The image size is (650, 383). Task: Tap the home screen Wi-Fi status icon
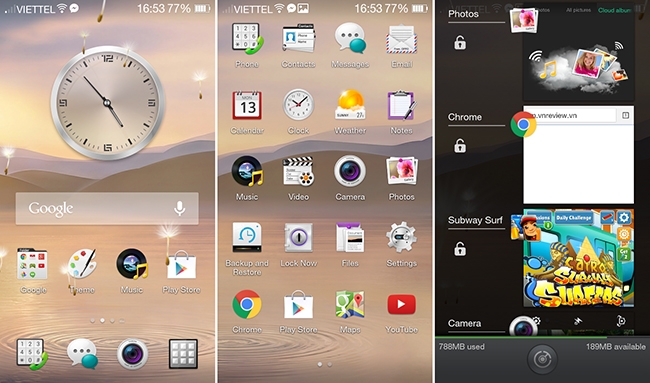tap(62, 8)
